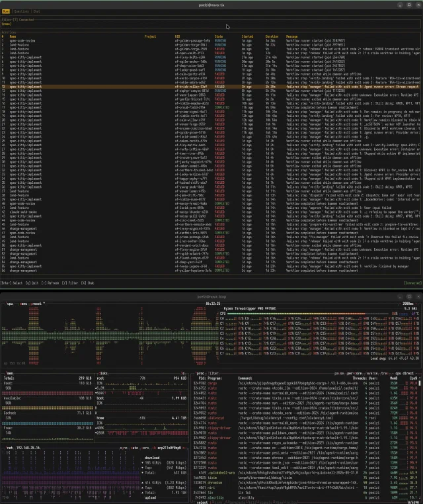
Task: Select row 56 change-management wf-yellow-keystone
Action: [x=211, y=271]
